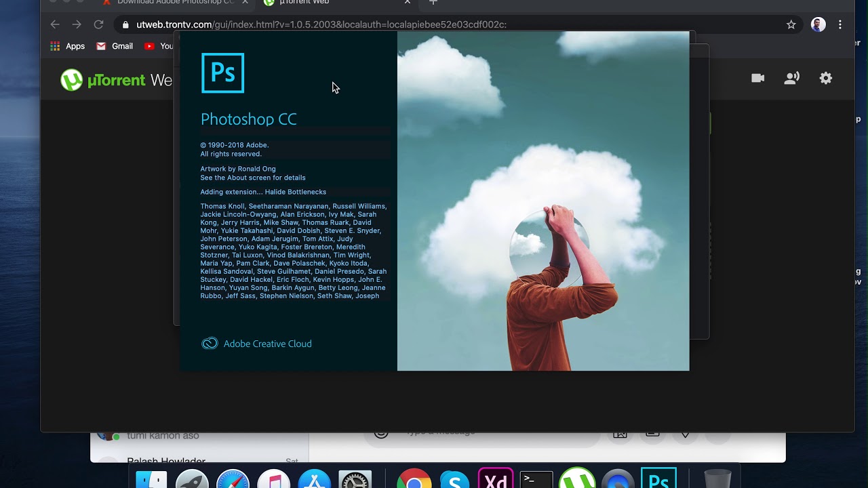Open Google Chrome from the Dock
The width and height of the screenshot is (868, 488).
pyautogui.click(x=414, y=479)
